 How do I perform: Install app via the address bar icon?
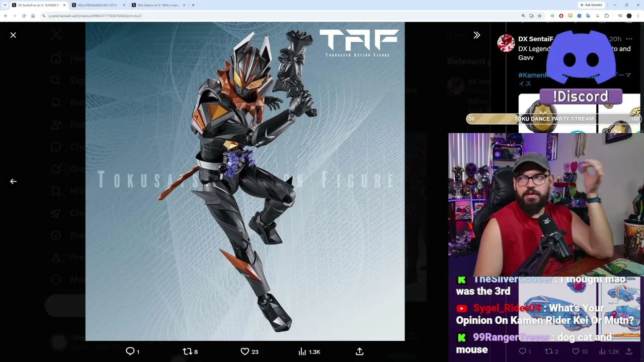click(531, 16)
